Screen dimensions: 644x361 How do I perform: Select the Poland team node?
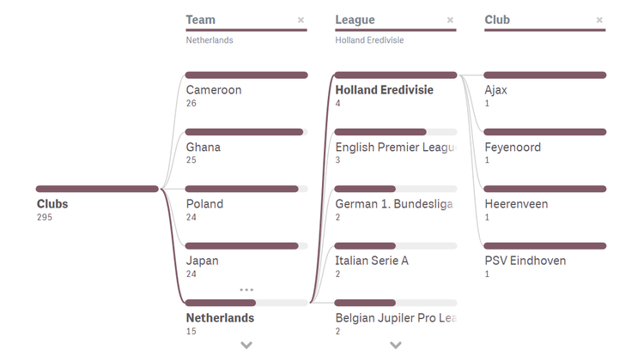[204, 204]
